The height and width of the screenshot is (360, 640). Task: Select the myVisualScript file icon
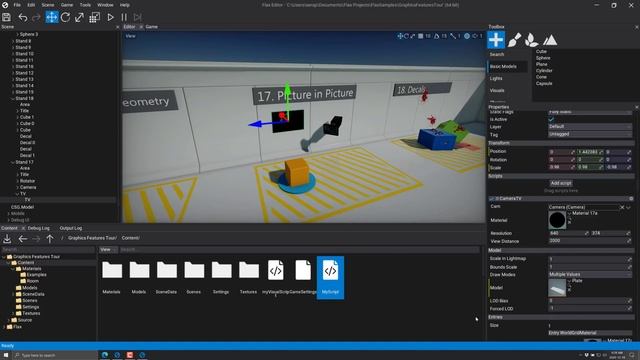(276, 270)
